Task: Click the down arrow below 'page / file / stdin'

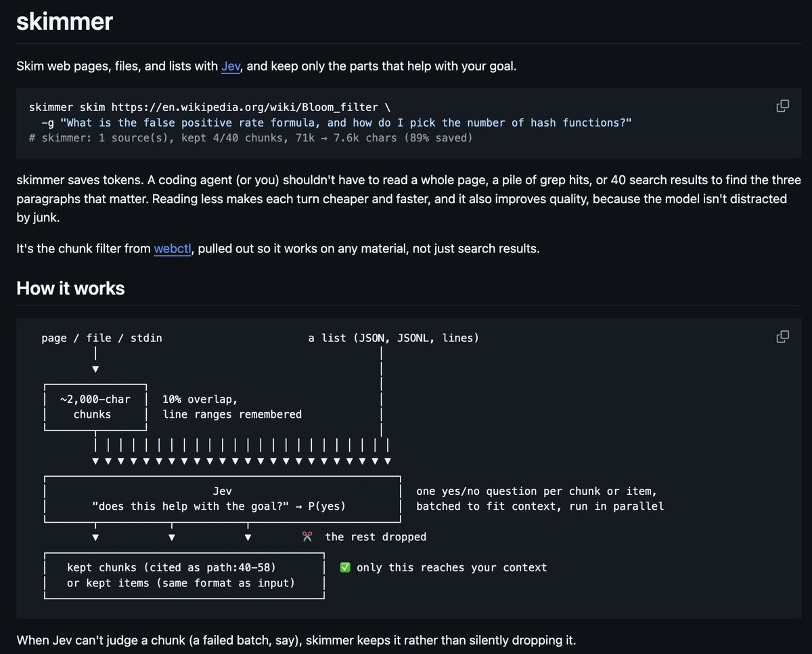Action: point(95,369)
